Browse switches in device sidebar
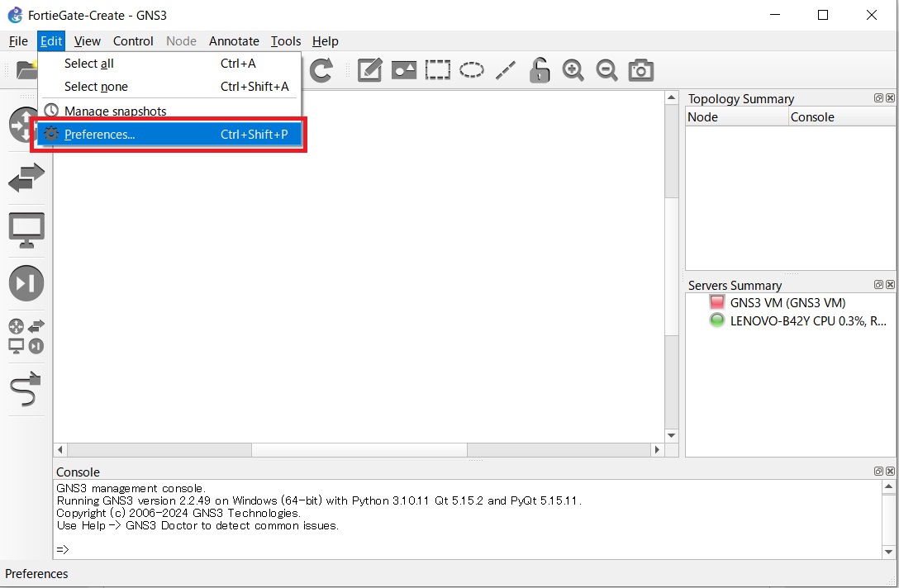 click(x=26, y=178)
